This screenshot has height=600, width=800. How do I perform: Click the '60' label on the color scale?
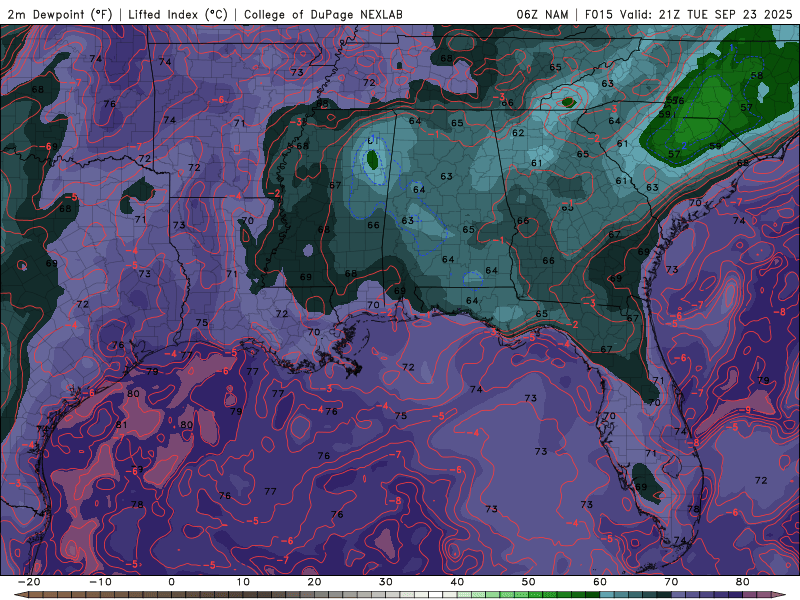tap(600, 582)
